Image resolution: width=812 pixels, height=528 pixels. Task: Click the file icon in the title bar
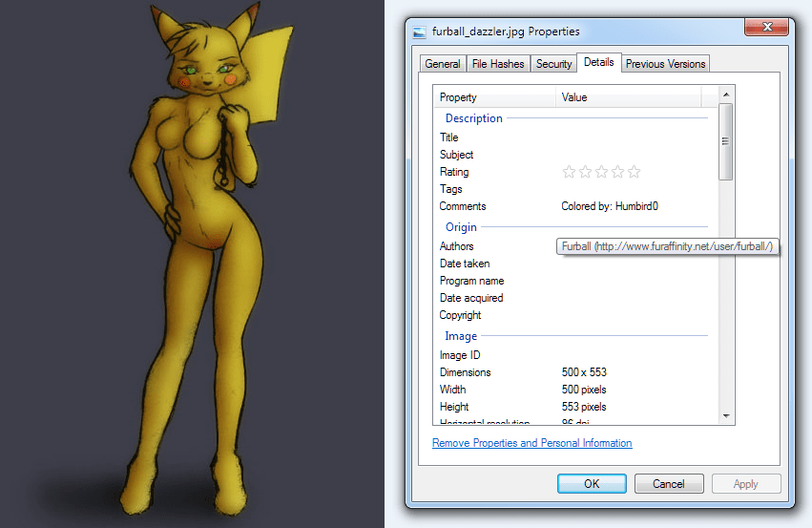click(x=419, y=32)
